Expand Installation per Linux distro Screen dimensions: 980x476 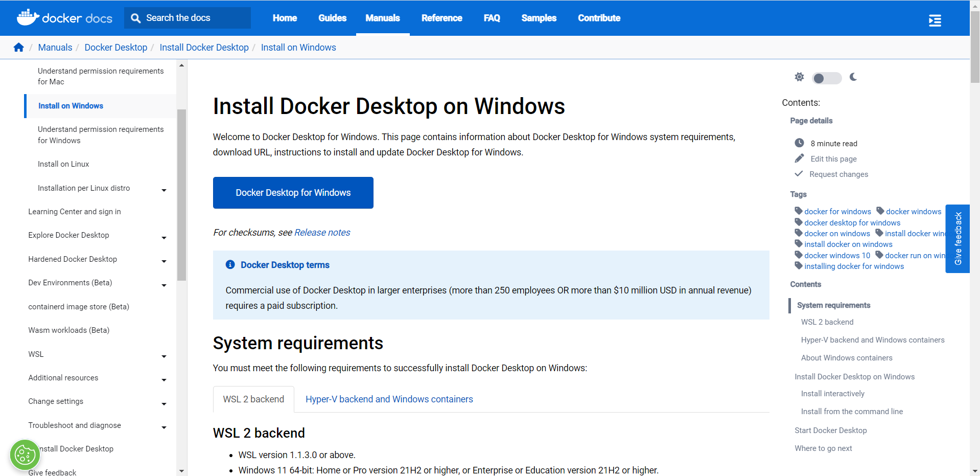164,190
